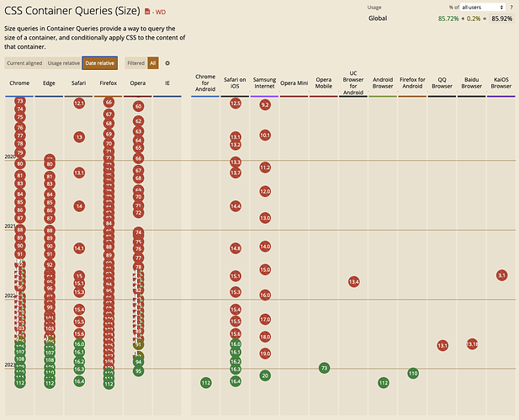
Task: Click UC Browser 13.4 red circle
Action: tap(354, 282)
